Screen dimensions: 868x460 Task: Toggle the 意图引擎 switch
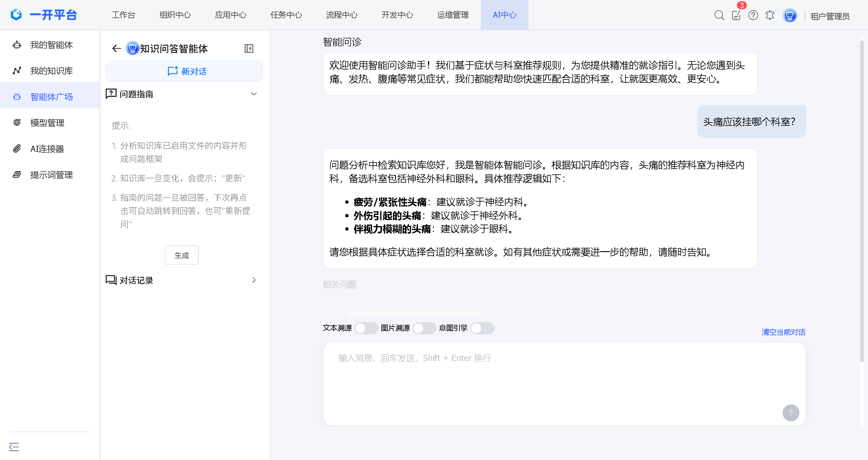point(482,328)
